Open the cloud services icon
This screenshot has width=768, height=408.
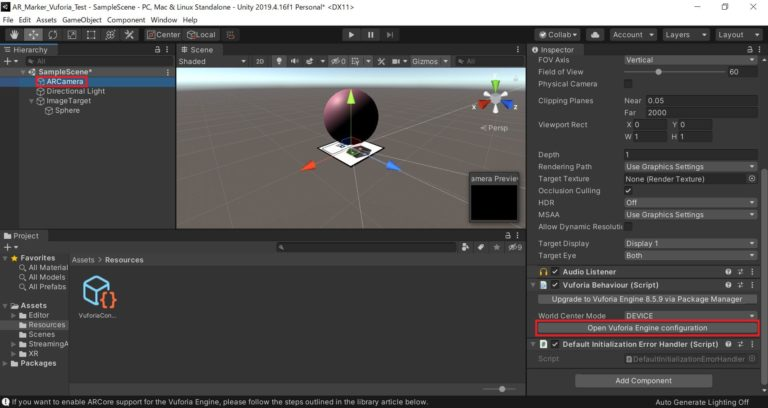(595, 35)
